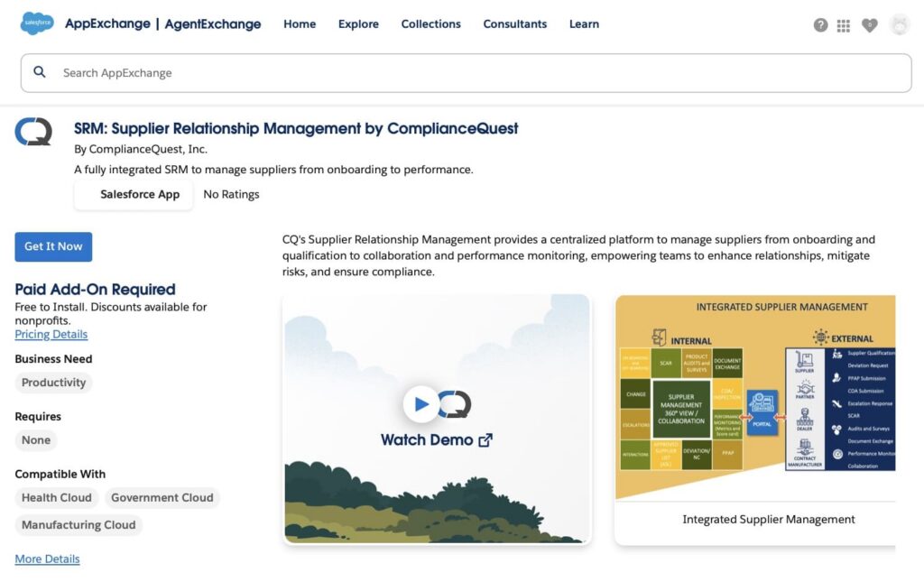The height and width of the screenshot is (582, 924).
Task: Open the app launcher grid icon
Action: 843,25
